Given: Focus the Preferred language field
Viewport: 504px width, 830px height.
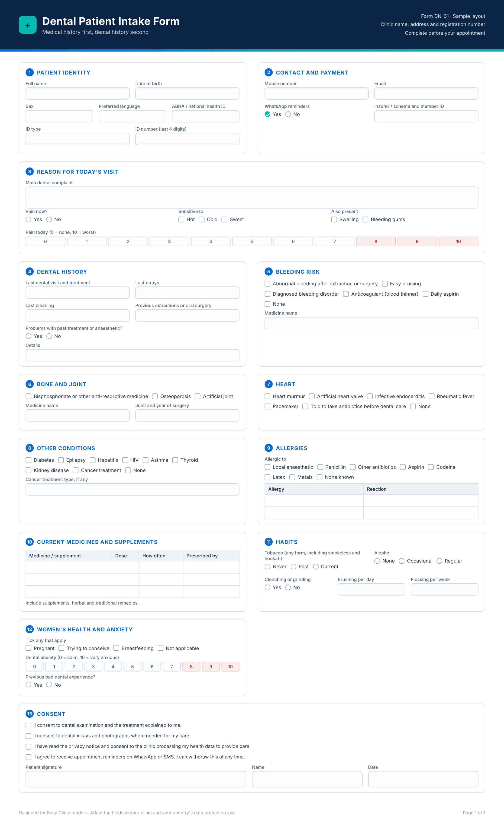Looking at the screenshot, I should (x=133, y=116).
